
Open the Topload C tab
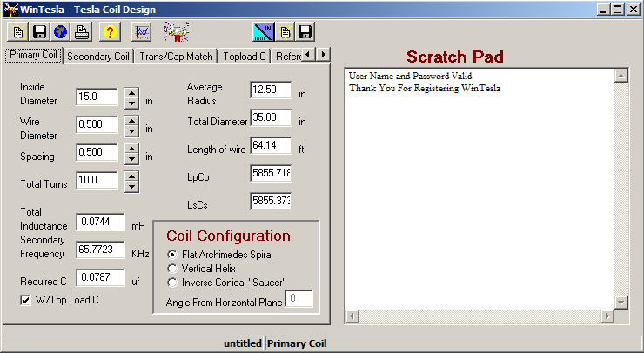tap(245, 57)
